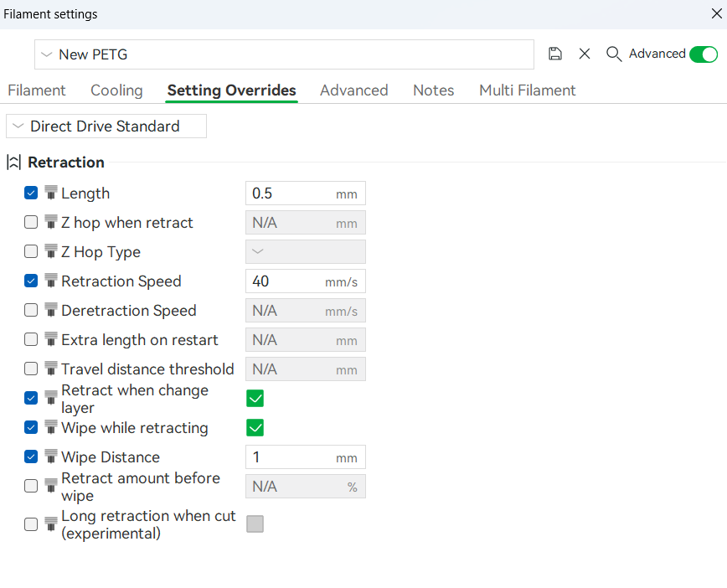Close the Filament settings window
Screen dimensions: 727x588
[716, 13]
